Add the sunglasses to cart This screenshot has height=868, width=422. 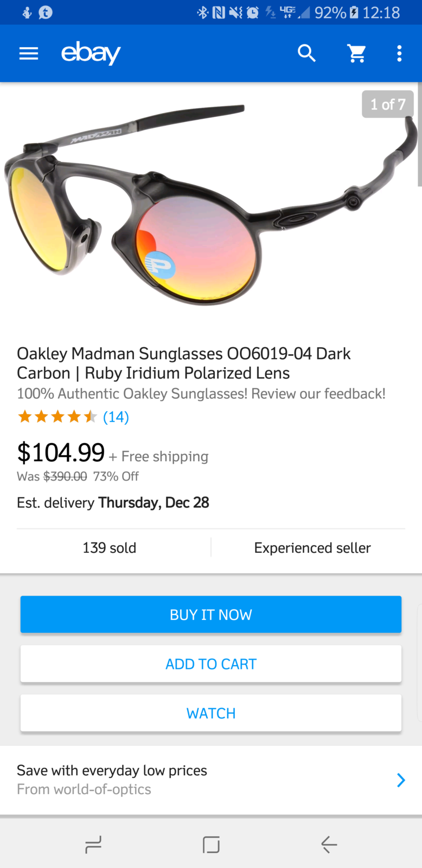tap(211, 663)
